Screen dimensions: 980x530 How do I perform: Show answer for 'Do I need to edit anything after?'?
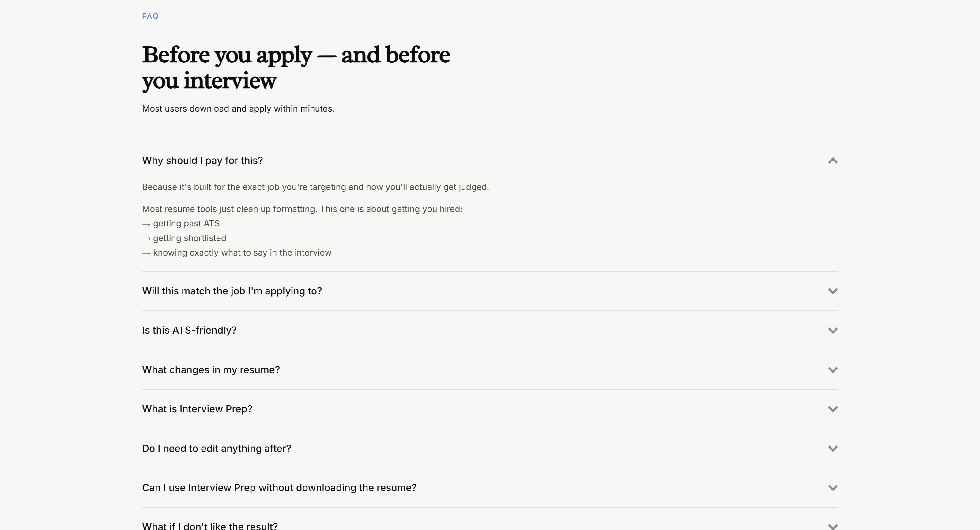[x=490, y=449]
